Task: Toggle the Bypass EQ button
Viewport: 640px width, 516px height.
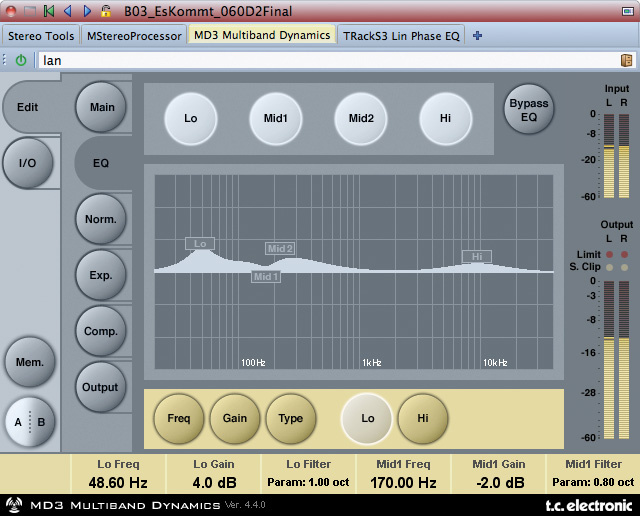Action: tap(529, 109)
